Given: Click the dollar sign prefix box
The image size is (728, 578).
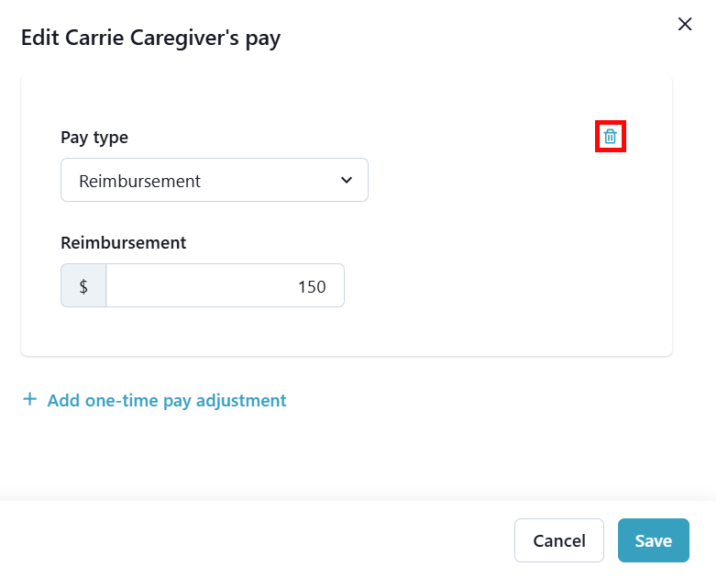Looking at the screenshot, I should (x=83, y=286).
